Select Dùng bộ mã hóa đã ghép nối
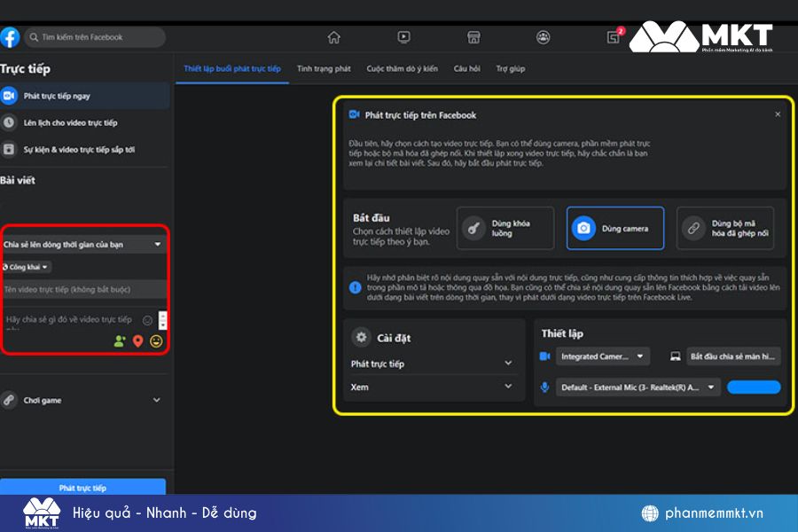Viewport: 798px width, 532px height. coord(725,228)
